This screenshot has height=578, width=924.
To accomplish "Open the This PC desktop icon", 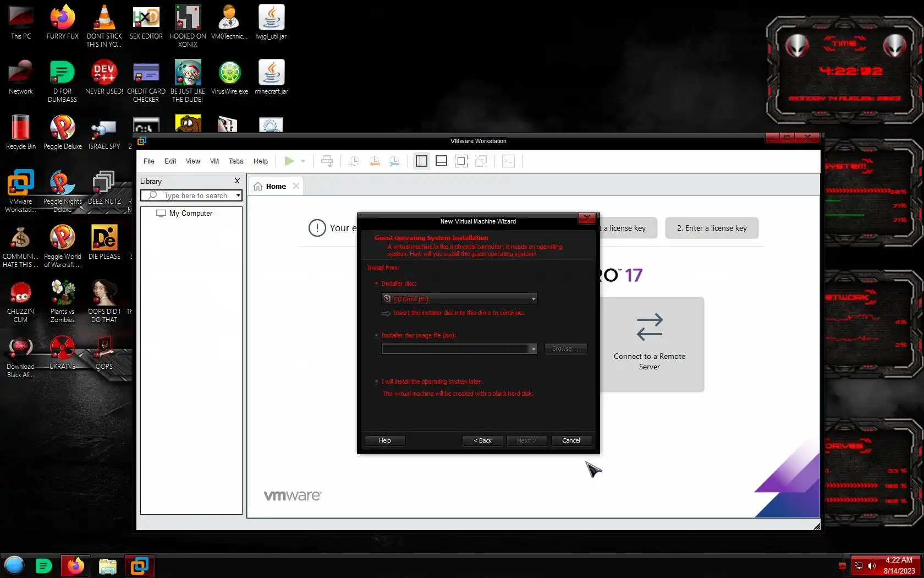I will click(x=21, y=23).
